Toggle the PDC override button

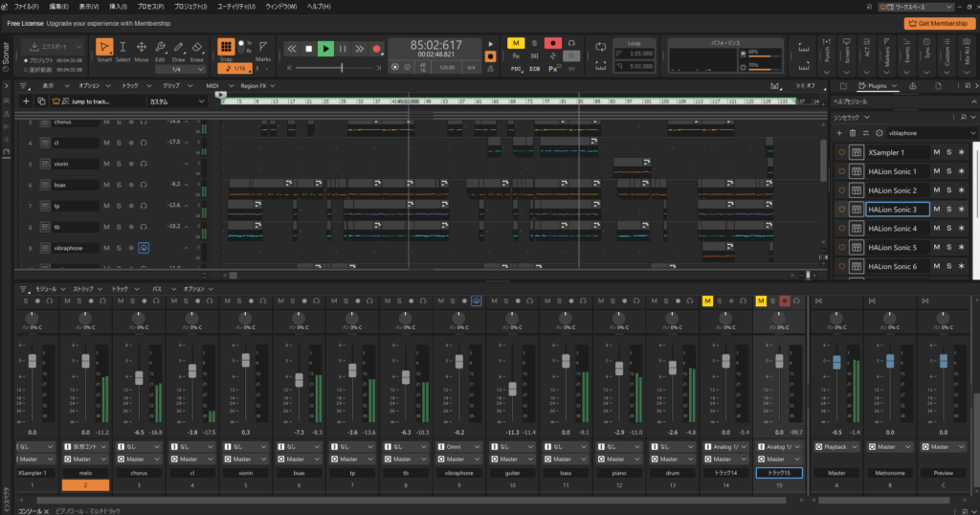(x=516, y=69)
